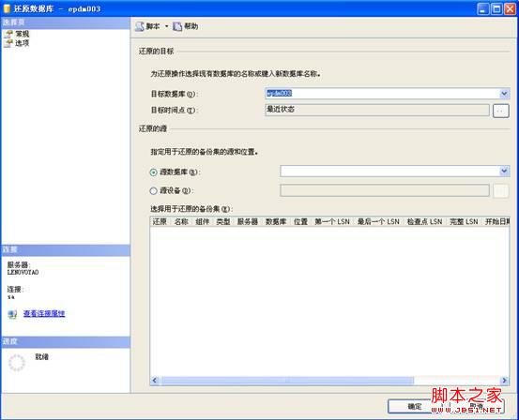Select the 选项 page in the left pane
Image resolution: width=519 pixels, height=420 pixels.
point(23,43)
